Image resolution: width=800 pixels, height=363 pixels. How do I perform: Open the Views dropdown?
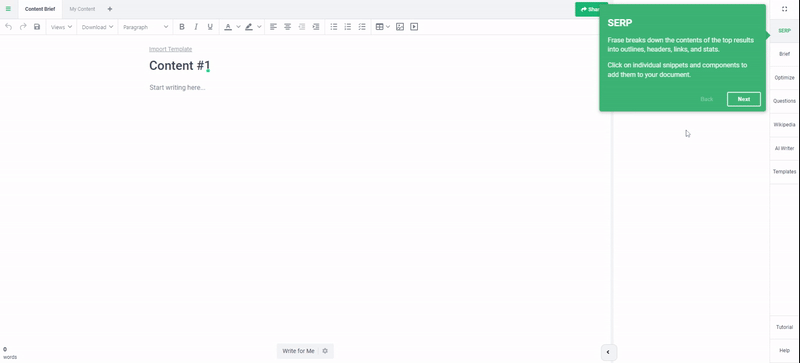[61, 27]
